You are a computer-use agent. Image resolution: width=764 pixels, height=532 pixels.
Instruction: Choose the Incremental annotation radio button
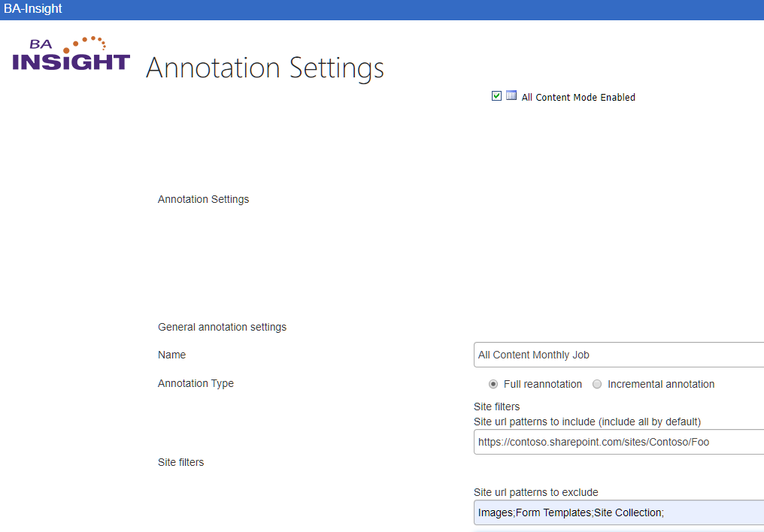tap(597, 384)
